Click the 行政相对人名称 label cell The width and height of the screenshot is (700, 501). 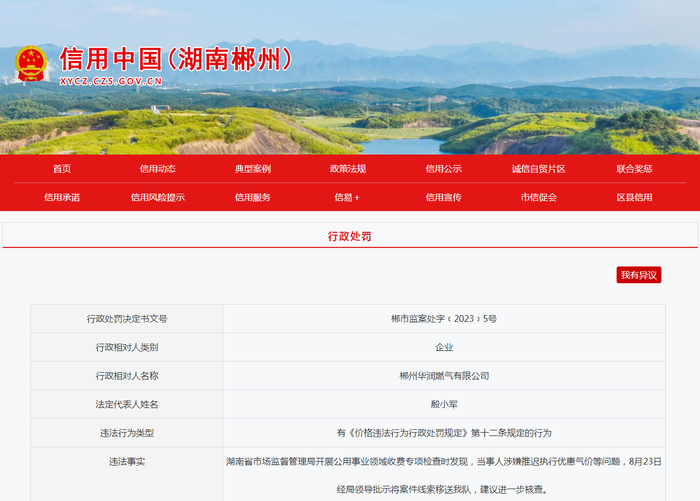tap(127, 376)
